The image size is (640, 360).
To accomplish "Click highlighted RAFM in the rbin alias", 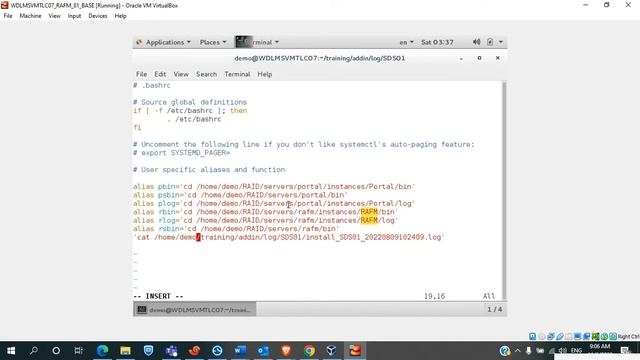I will pyautogui.click(x=369, y=212).
